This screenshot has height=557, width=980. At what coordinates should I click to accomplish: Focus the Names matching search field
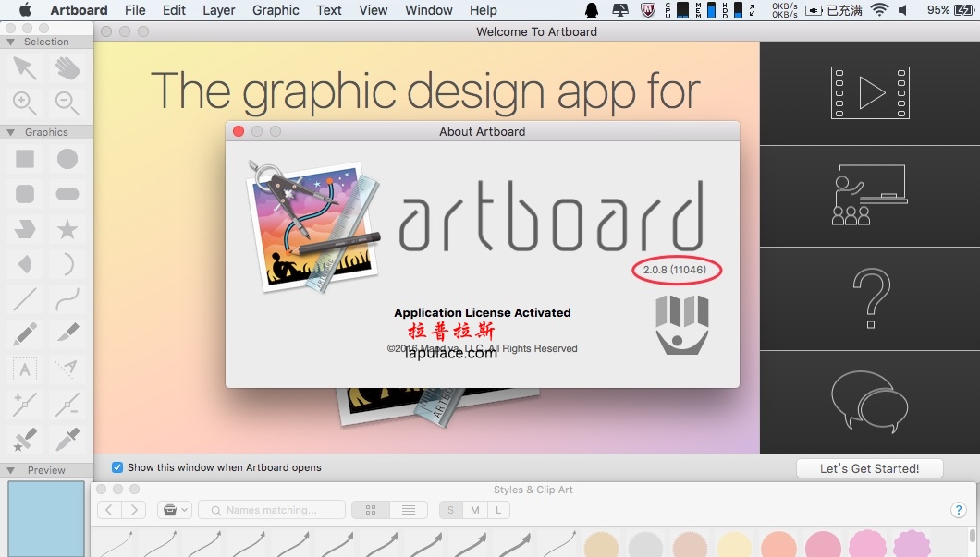[x=272, y=510]
